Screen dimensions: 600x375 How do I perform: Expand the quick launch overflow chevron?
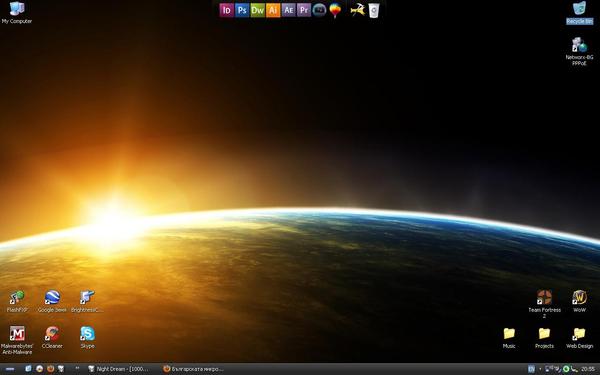tap(77, 368)
